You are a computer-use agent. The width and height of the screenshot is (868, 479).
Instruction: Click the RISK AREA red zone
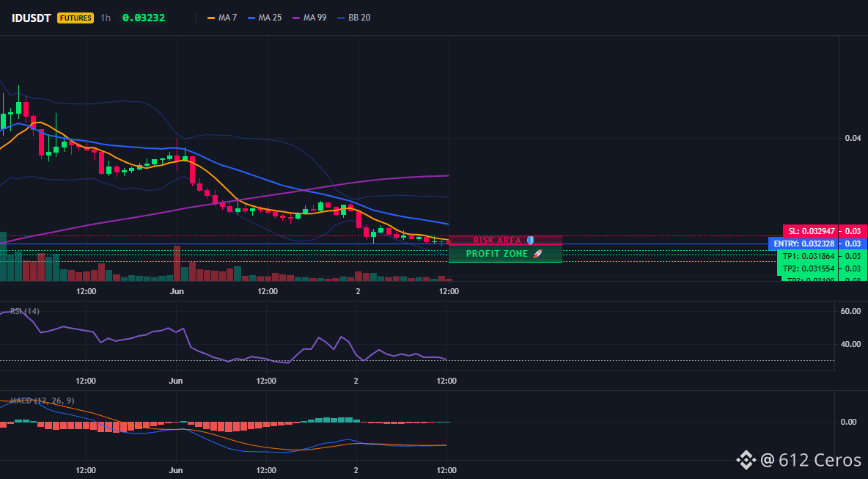pyautogui.click(x=505, y=241)
